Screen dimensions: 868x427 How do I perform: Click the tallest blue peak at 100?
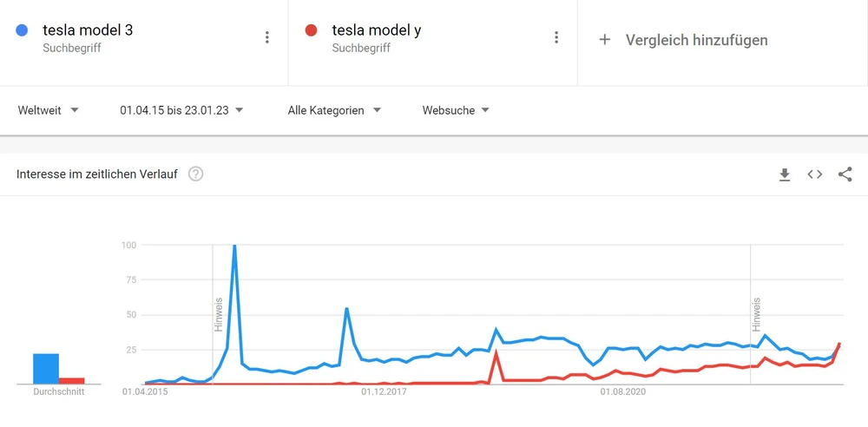coord(234,246)
